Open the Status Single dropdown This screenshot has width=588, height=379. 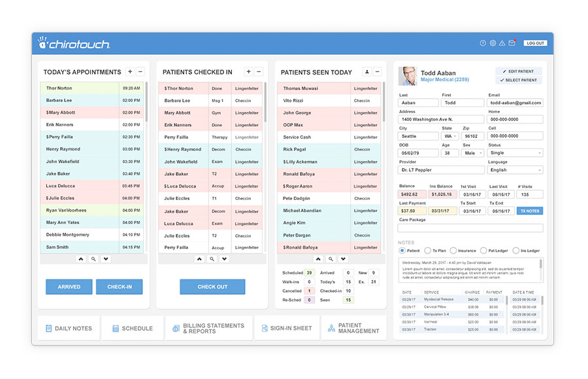tap(515, 153)
